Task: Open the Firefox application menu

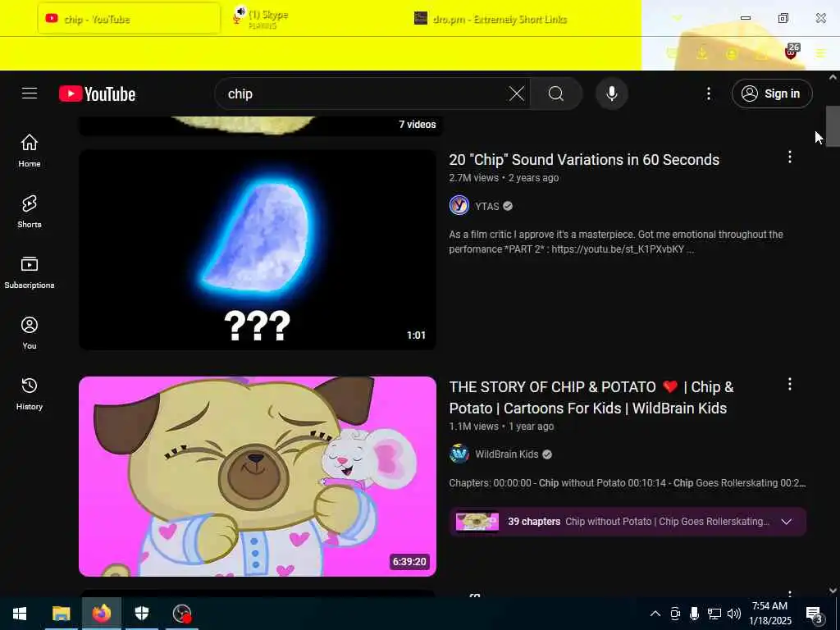Action: pos(820,53)
